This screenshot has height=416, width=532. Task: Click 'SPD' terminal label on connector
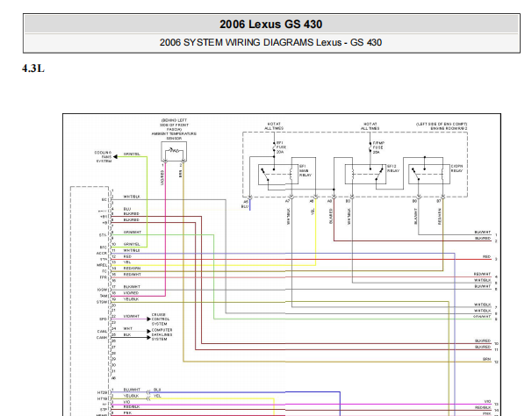[103, 319]
